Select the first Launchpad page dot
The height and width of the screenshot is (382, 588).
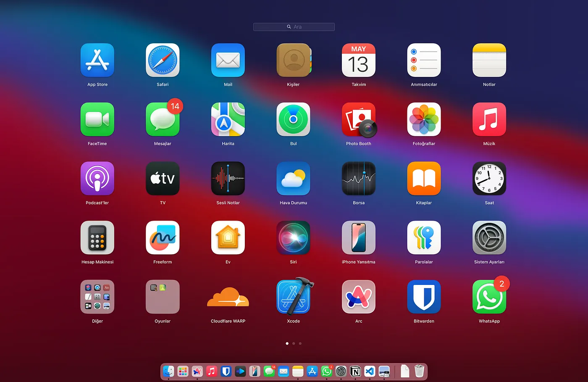(x=287, y=343)
